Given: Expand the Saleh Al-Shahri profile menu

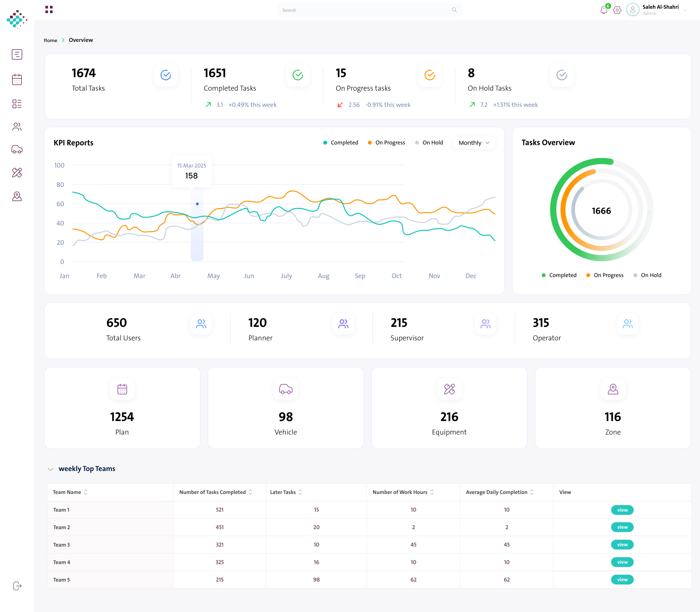Looking at the screenshot, I should [685, 10].
